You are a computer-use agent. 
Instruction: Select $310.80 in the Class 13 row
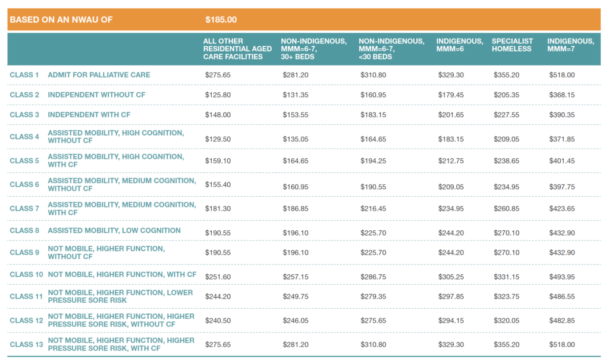pyautogui.click(x=373, y=344)
